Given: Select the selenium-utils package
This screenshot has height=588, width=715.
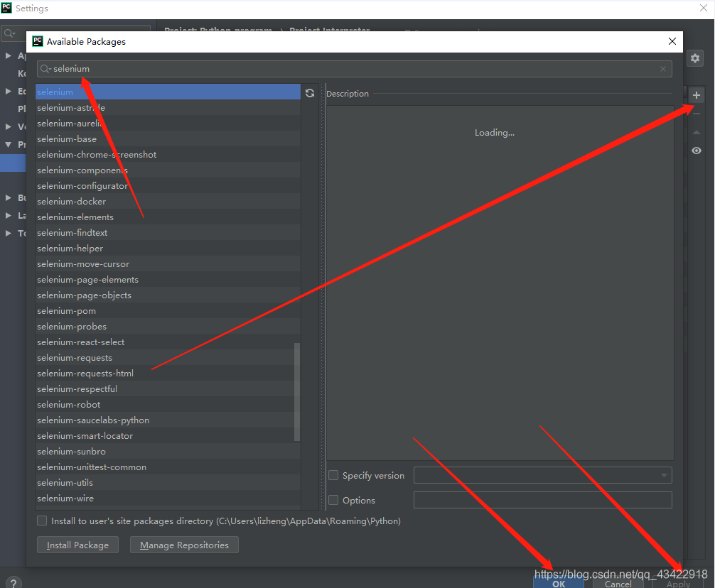Looking at the screenshot, I should tap(168, 483).
